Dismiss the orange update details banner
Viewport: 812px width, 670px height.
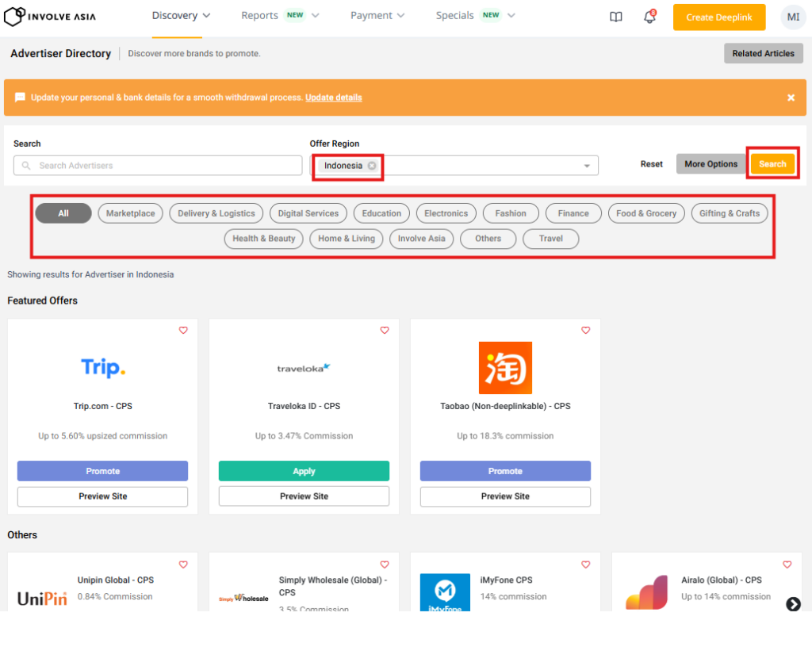click(791, 98)
